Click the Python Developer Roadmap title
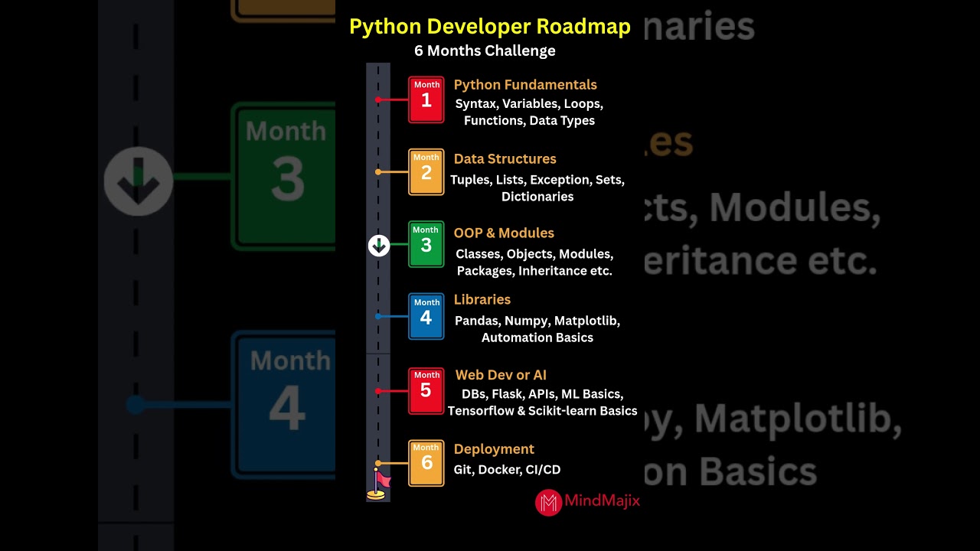The image size is (980, 551). coord(490,27)
